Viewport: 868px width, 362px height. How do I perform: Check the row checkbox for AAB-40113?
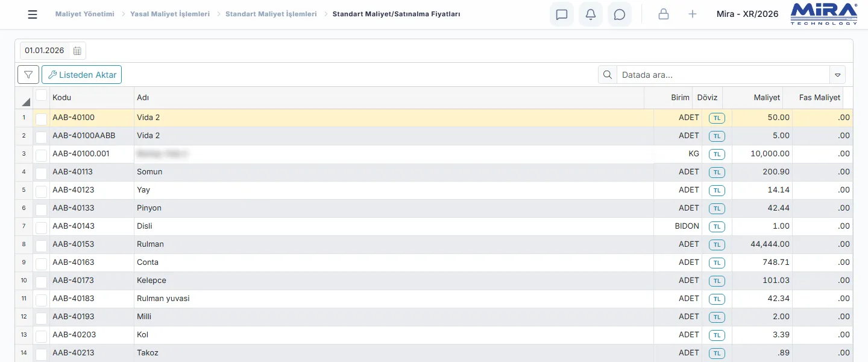[x=41, y=173]
